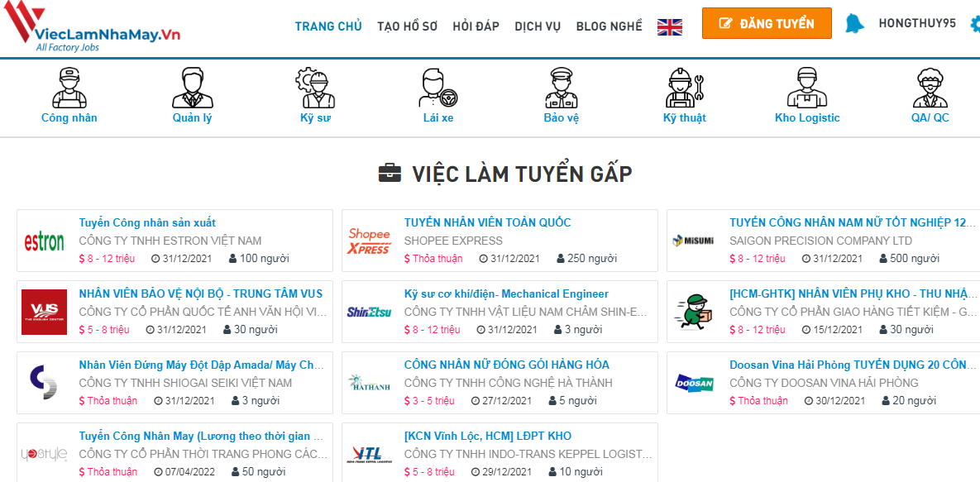Screen dimensions: 980x482
Task: Open the Doosan company logo
Action: [x=694, y=383]
